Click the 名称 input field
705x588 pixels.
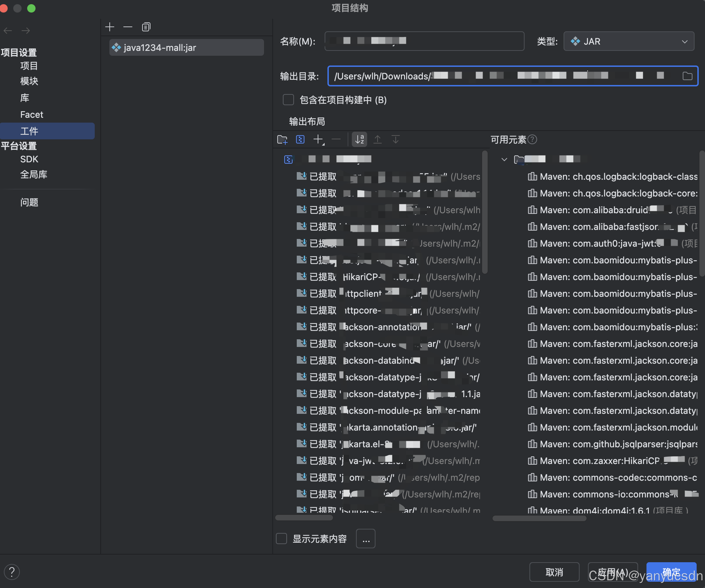pyautogui.click(x=424, y=41)
